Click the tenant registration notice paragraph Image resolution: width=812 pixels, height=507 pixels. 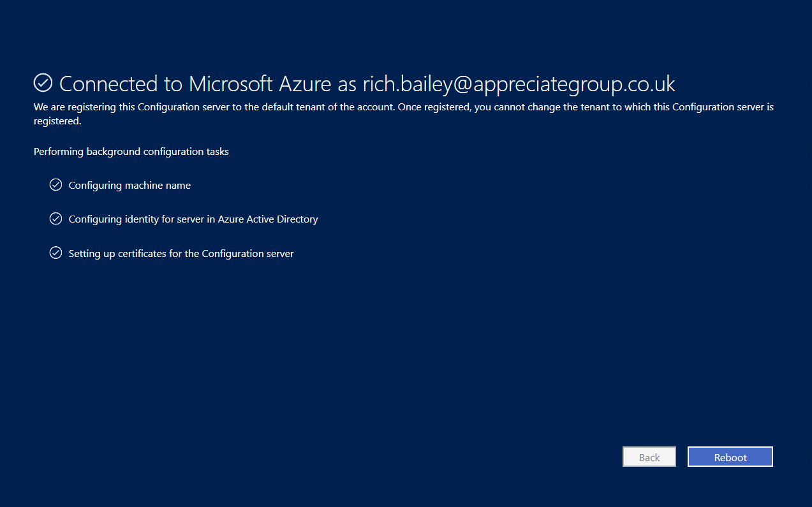(x=404, y=114)
